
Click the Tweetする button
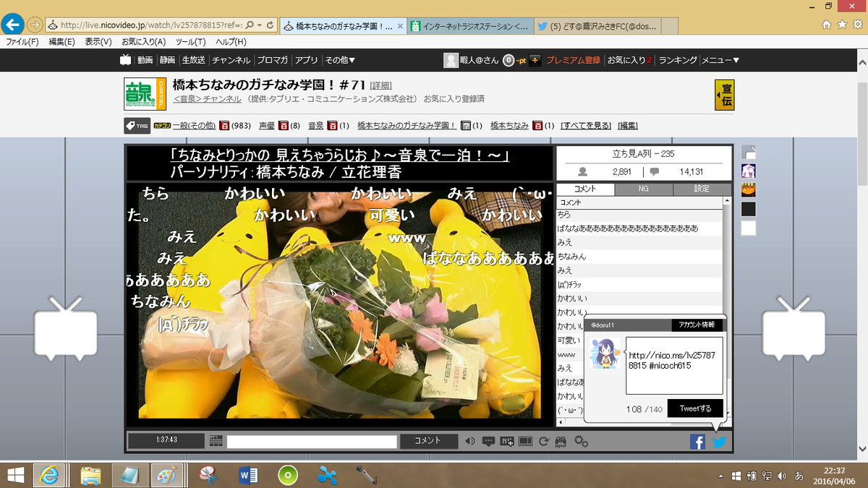point(695,408)
